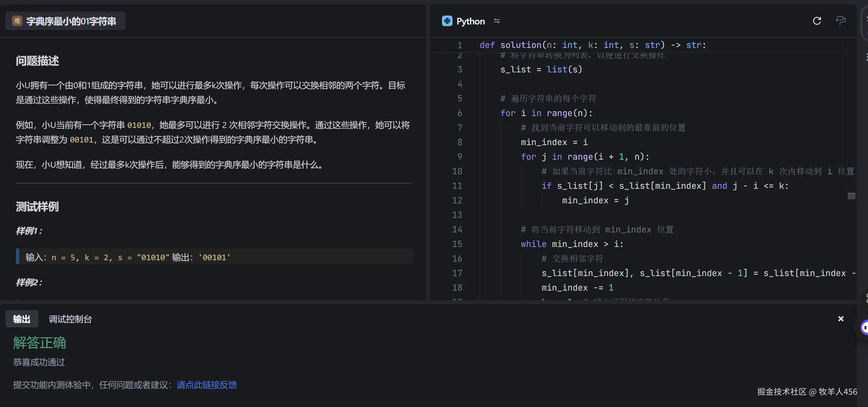Viewport: 868px width, 407px height.
Task: Select the 输出 tab
Action: pyautogui.click(x=21, y=319)
